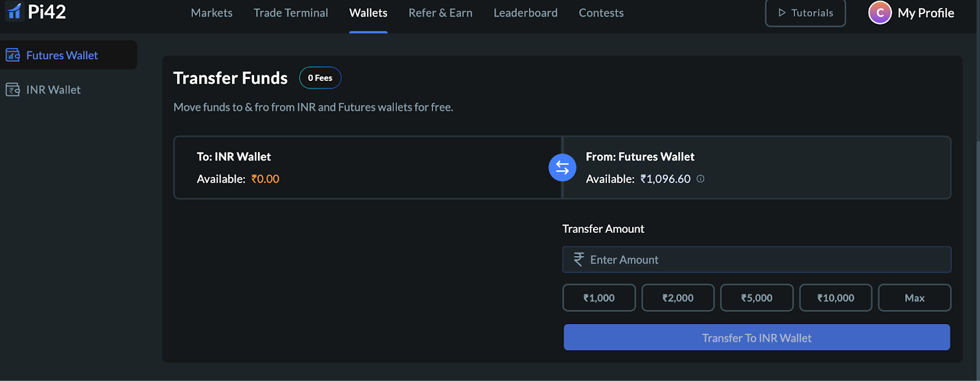This screenshot has width=980, height=381.
Task: Click the profile avatar circle
Action: [x=880, y=13]
